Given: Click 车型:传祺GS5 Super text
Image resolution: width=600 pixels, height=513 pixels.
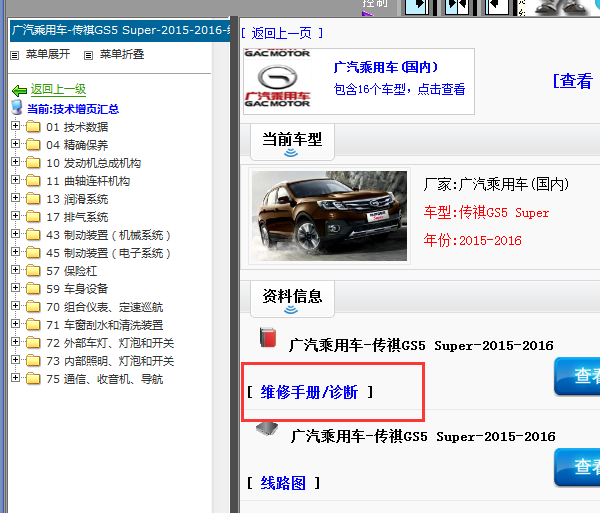Looking at the screenshot, I should click(486, 212).
